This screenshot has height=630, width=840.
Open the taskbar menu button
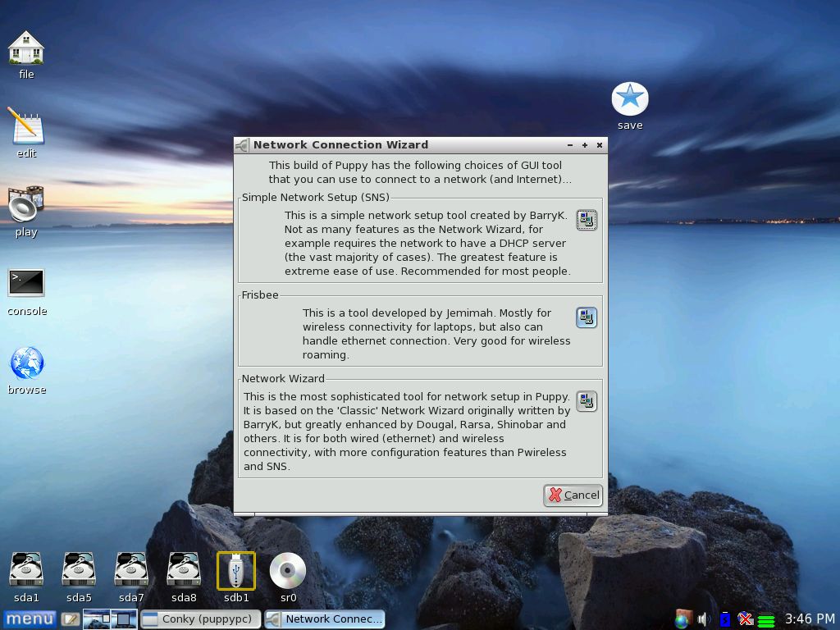click(30, 619)
